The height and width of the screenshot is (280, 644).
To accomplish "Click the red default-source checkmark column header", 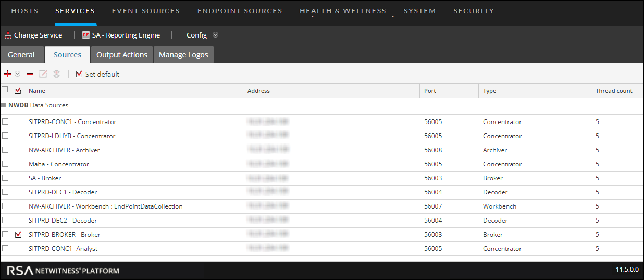I will (18, 91).
